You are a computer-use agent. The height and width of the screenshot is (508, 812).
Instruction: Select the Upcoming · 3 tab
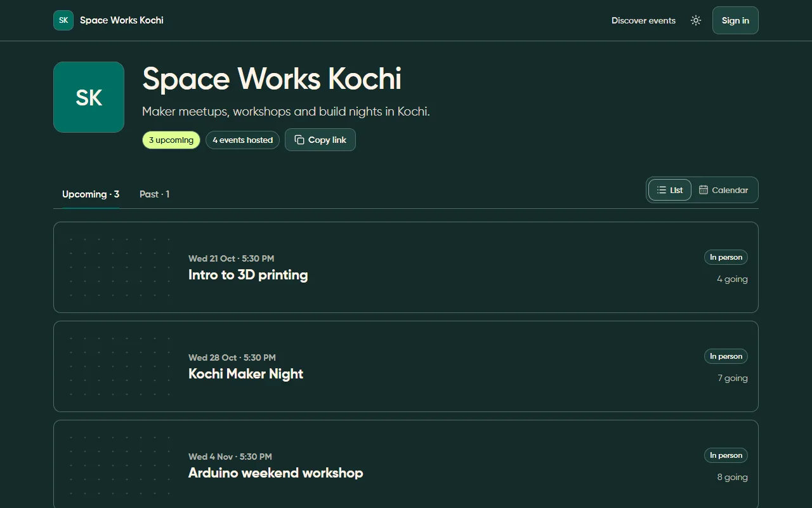pyautogui.click(x=91, y=194)
